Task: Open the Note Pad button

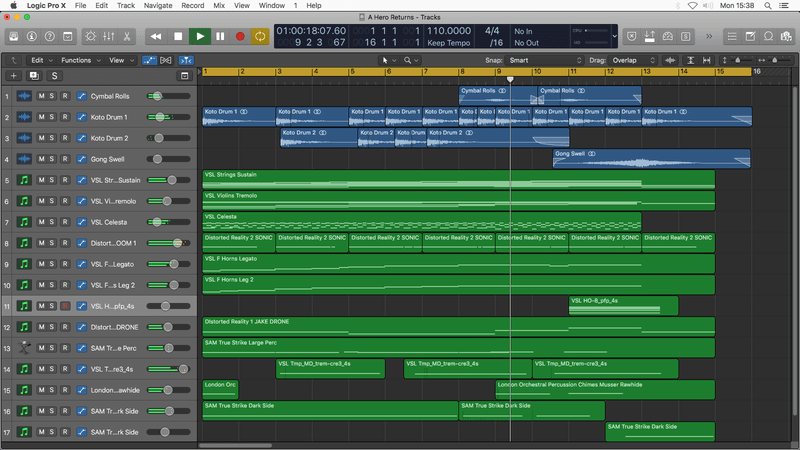Action: [750, 36]
